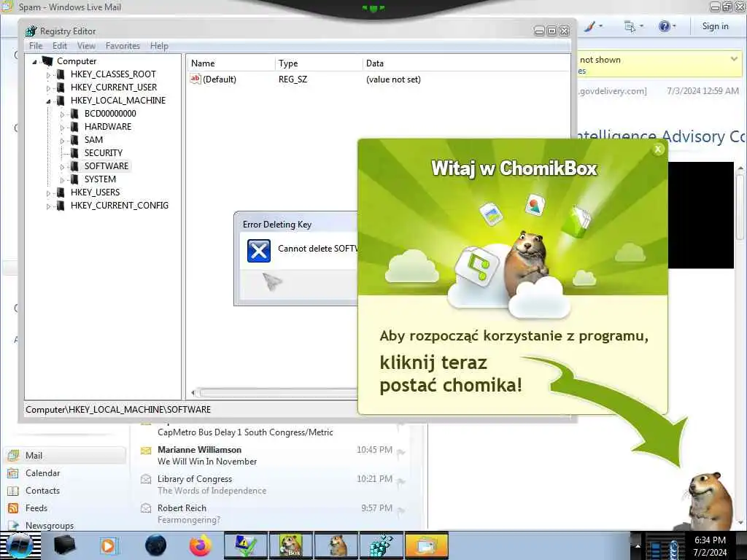Viewport: 747px width, 560px height.
Task: Open the Windows Start orb
Action: pos(20,545)
